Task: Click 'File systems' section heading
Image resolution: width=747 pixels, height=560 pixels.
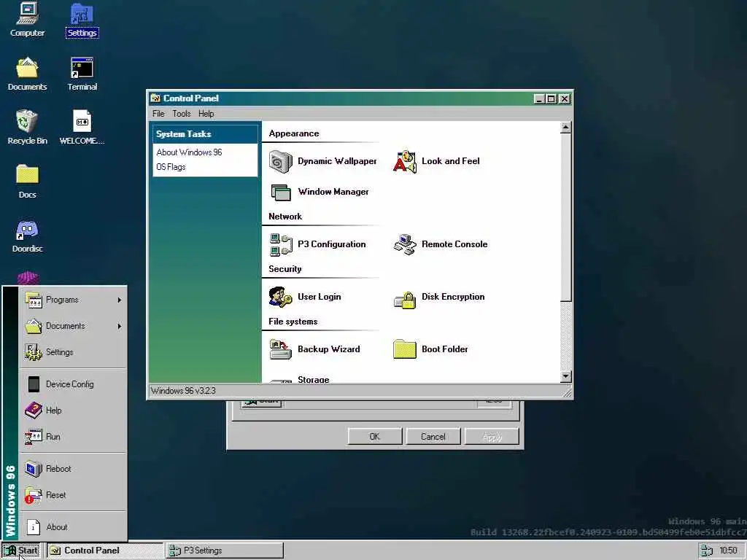Action: (x=293, y=322)
